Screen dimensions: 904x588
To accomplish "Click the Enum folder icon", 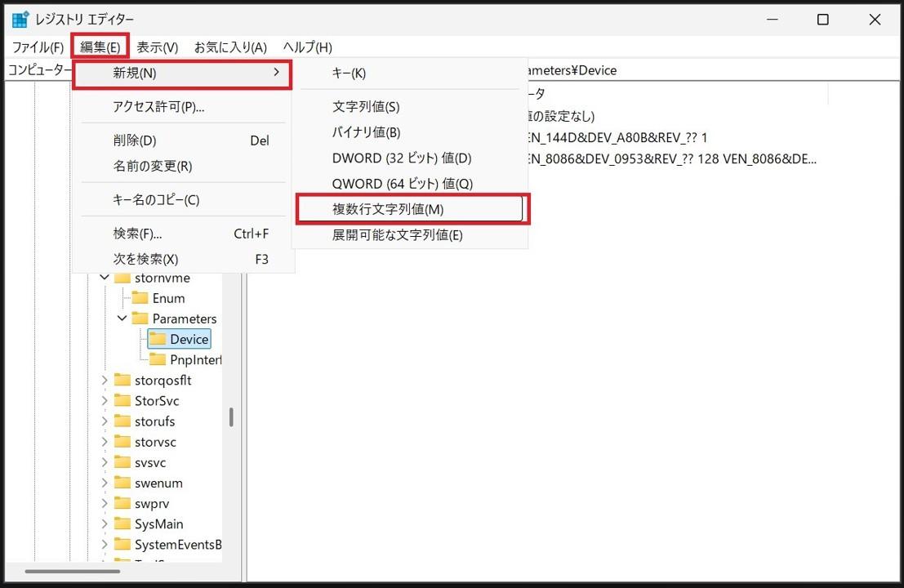I will point(140,298).
